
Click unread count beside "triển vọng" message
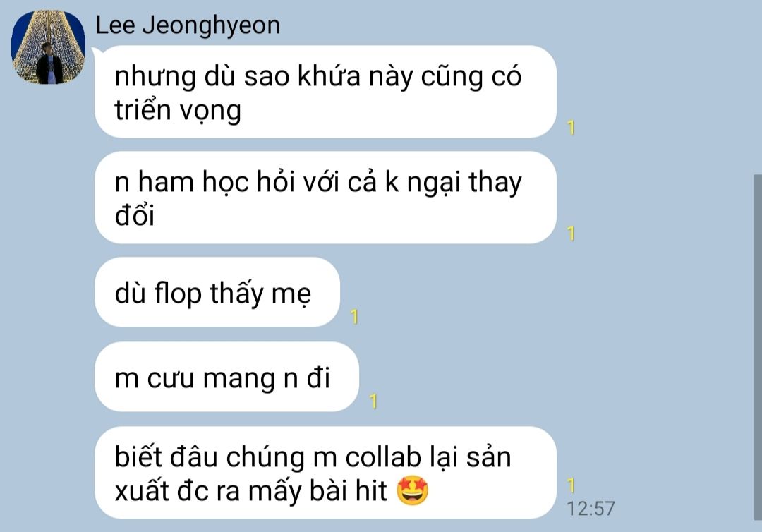tap(571, 128)
